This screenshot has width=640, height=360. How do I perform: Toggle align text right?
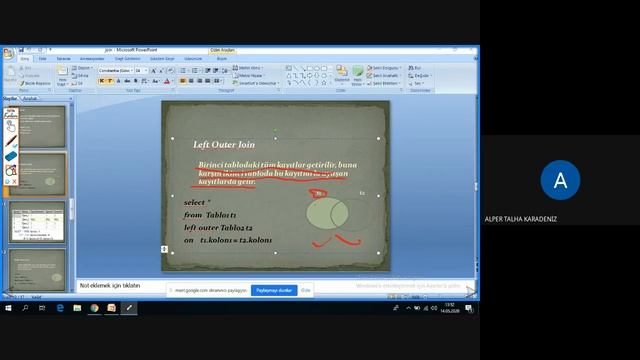coord(199,81)
